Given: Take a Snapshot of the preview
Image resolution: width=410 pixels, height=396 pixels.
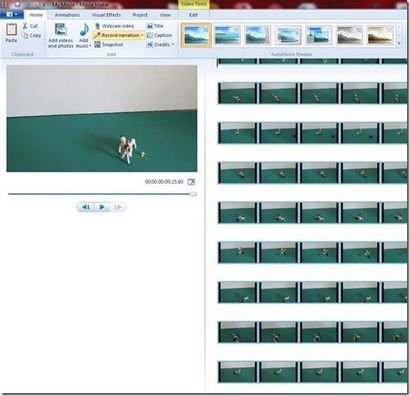Looking at the screenshot, I should (x=109, y=44).
